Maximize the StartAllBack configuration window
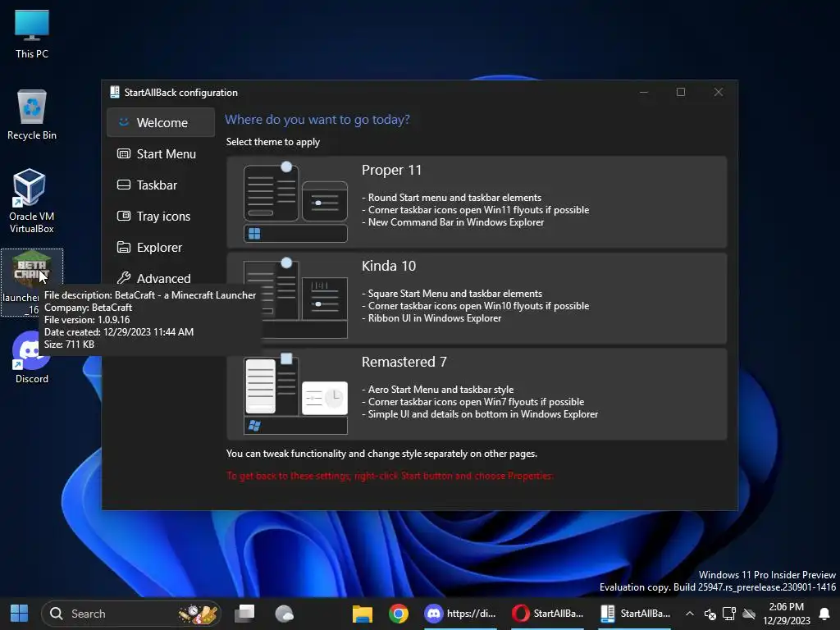840x630 pixels. pos(681,92)
